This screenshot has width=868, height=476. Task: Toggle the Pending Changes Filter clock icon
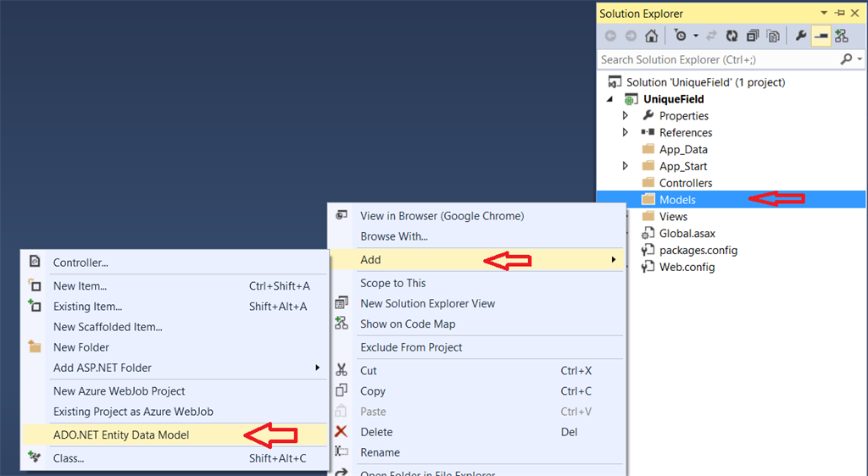(681, 36)
